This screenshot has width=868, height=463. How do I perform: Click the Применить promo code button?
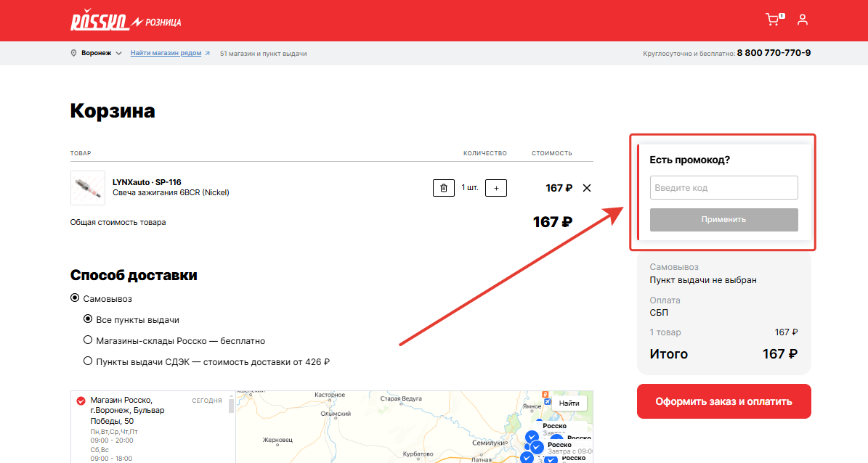[723, 220]
